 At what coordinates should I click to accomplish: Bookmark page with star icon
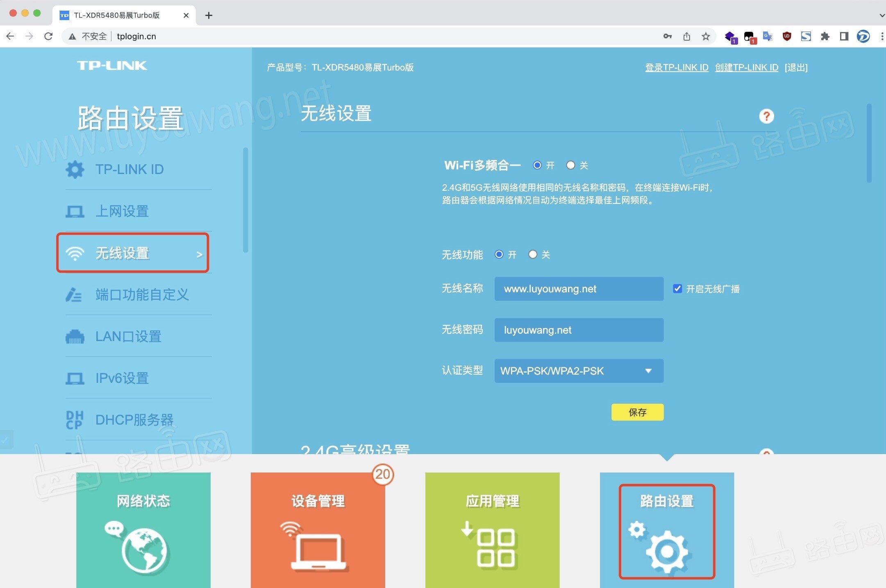pyautogui.click(x=705, y=36)
